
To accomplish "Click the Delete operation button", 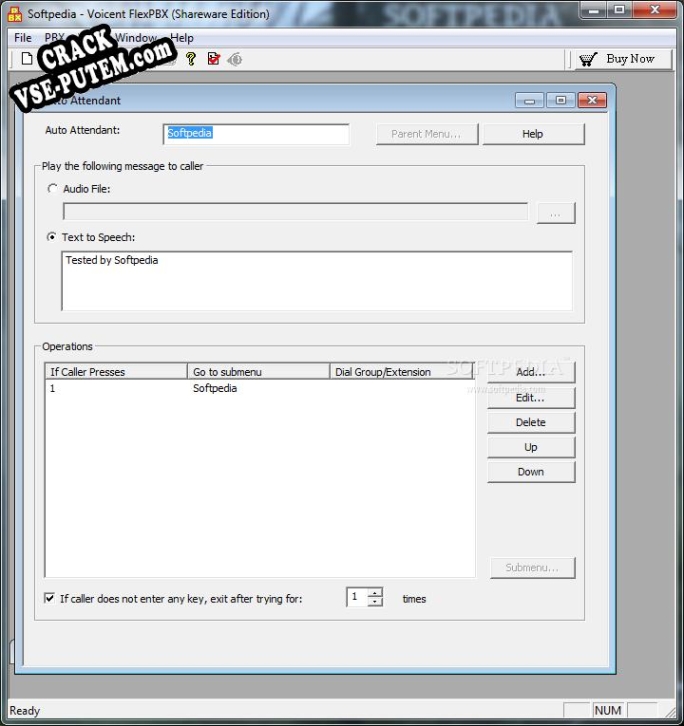I will pos(531,423).
